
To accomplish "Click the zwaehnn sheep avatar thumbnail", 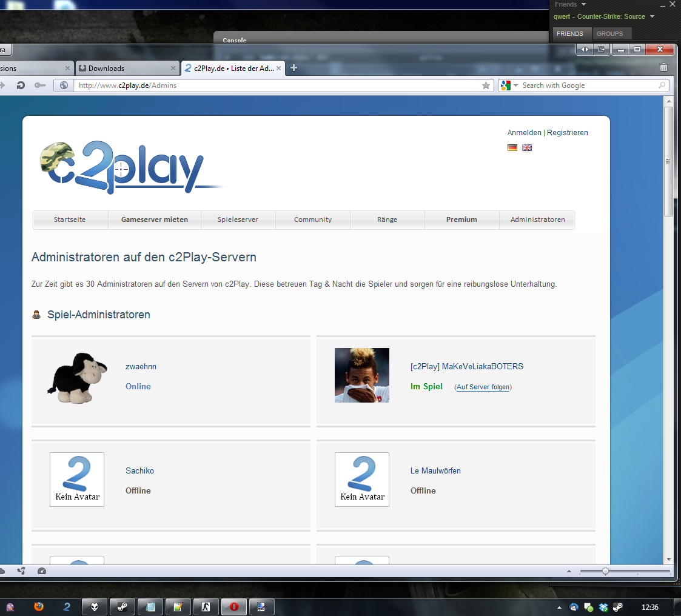I will pos(77,378).
